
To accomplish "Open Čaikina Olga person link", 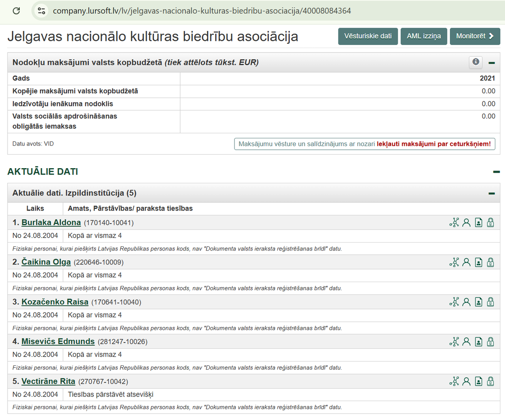I will [46, 262].
